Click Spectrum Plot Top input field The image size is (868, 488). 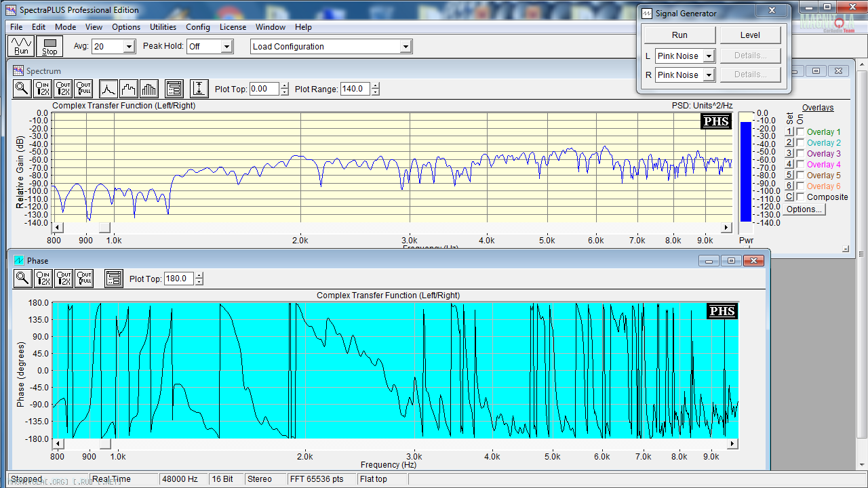264,89
